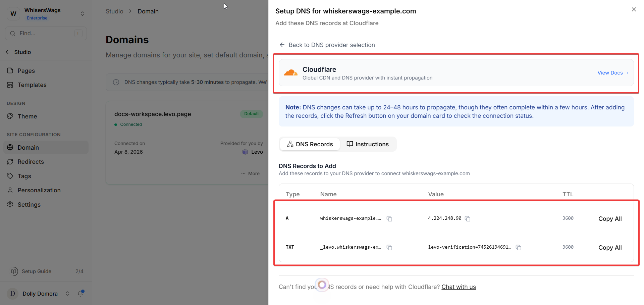The height and width of the screenshot is (305, 644).
Task: Copy the TXT record name _levo.whiskerswags
Action: pyautogui.click(x=389, y=248)
